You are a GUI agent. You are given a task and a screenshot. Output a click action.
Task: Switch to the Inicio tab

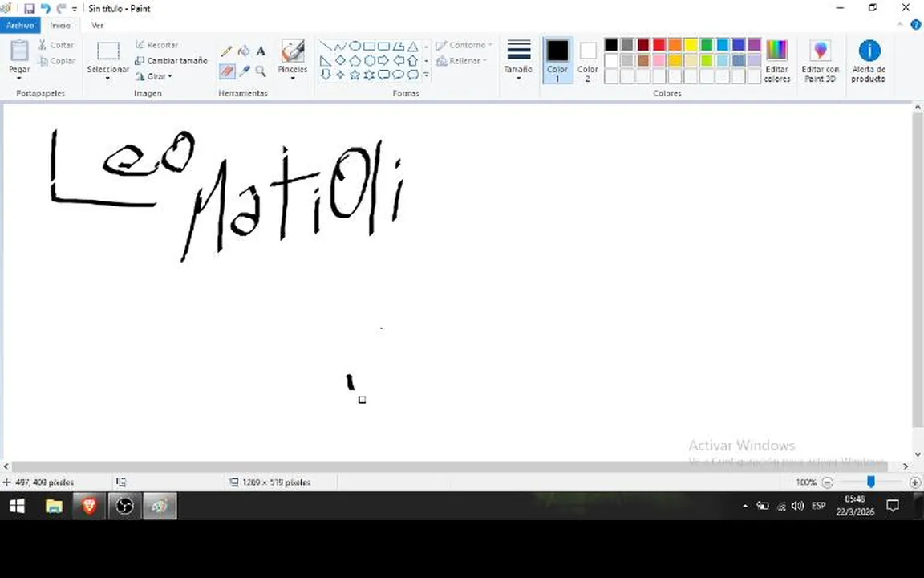60,26
